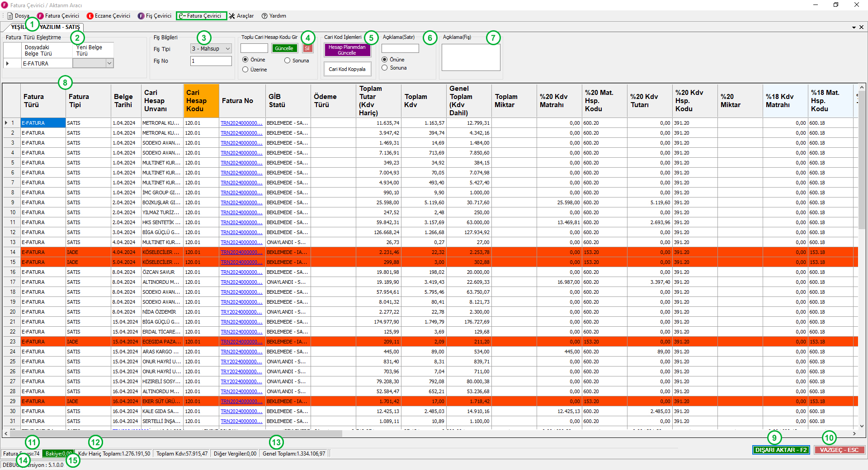Screen dimensions: 868x470
Task: Open the Fiş Çevirici menu
Action: click(155, 16)
